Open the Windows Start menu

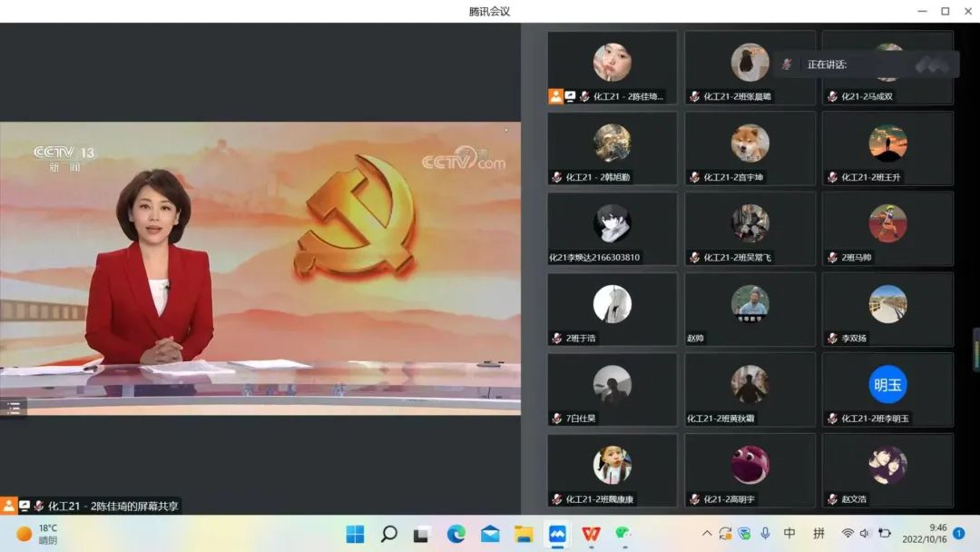click(355, 534)
